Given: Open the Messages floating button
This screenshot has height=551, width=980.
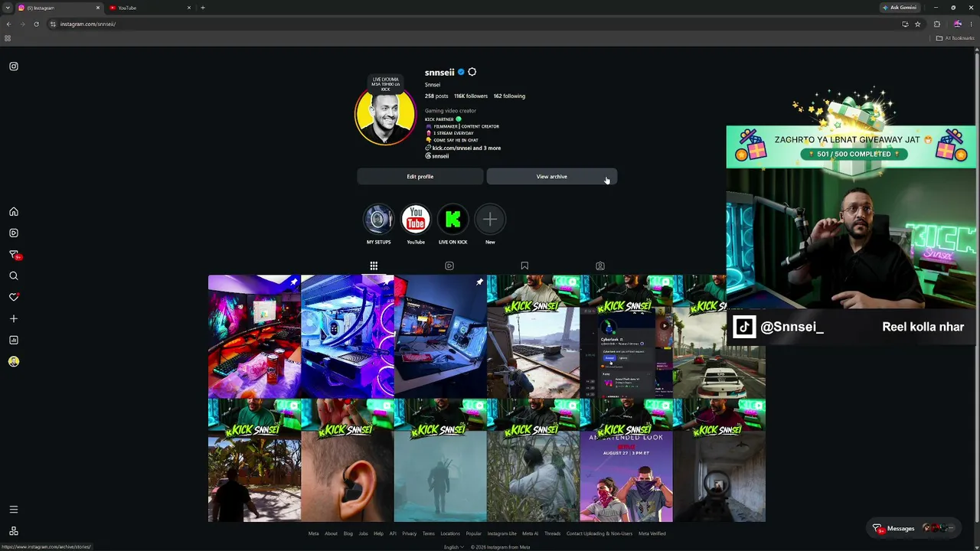Looking at the screenshot, I should click(915, 528).
